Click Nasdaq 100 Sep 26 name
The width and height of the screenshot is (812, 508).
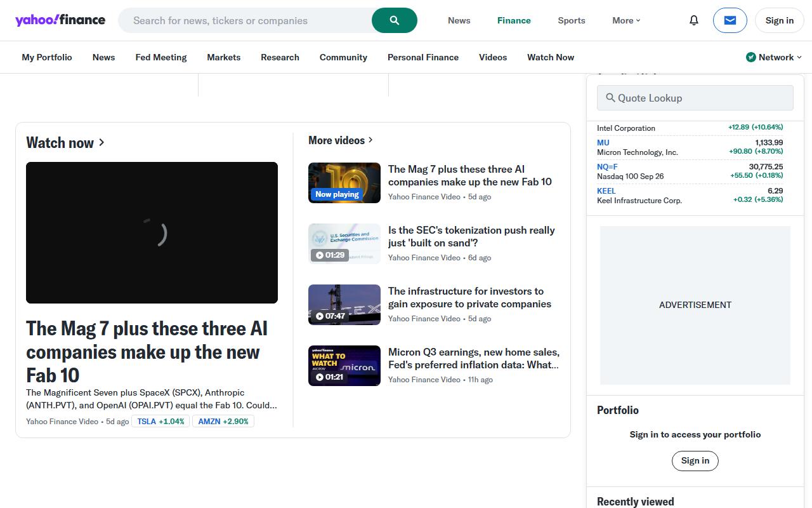pos(631,177)
